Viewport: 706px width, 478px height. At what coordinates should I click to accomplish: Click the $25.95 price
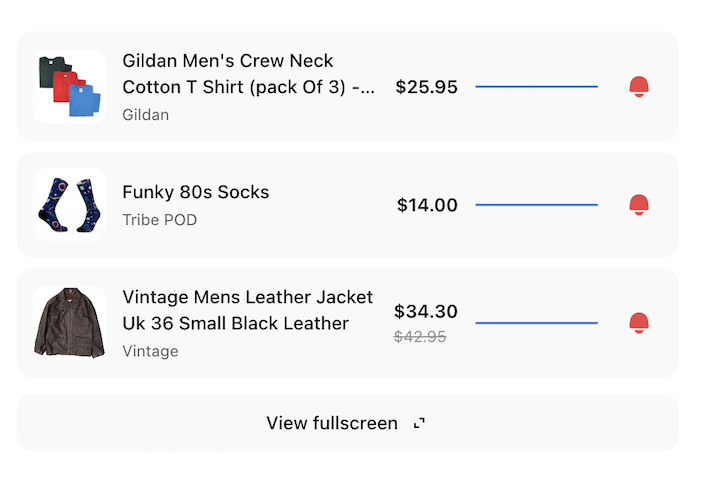click(426, 87)
